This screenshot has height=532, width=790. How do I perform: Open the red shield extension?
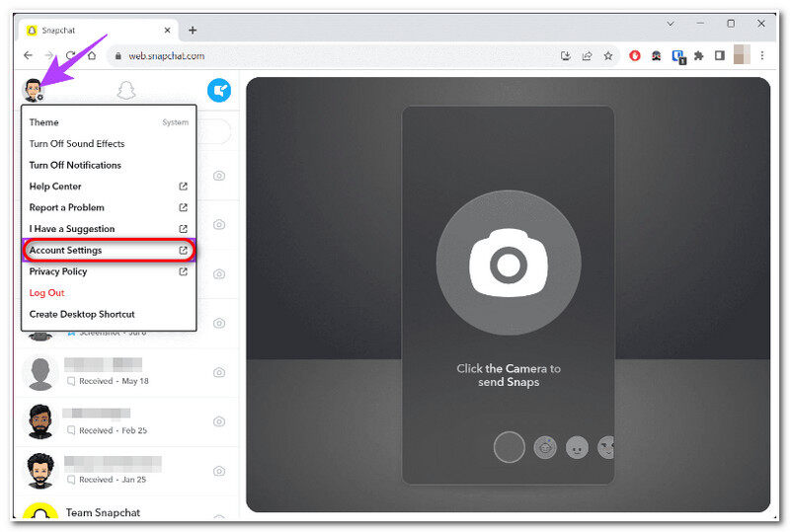[x=635, y=56]
